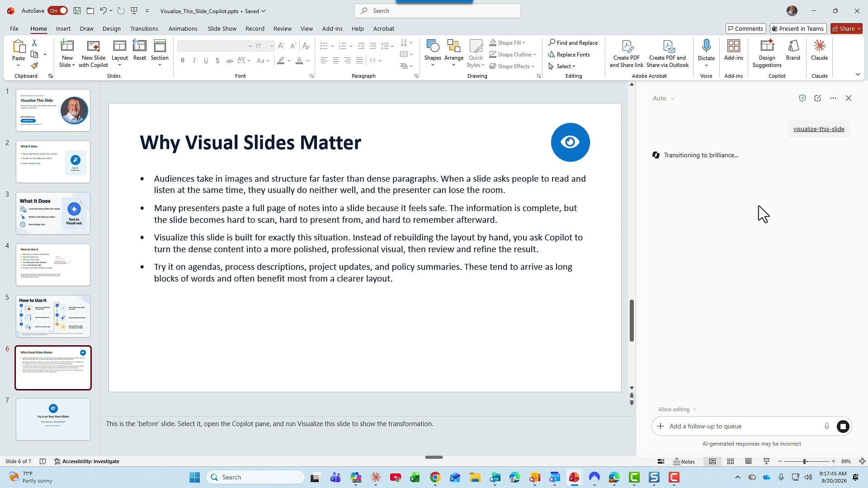Viewport: 868px width, 488px height.
Task: Click the Claude add-in icon in ribbon
Action: pyautogui.click(x=819, y=50)
